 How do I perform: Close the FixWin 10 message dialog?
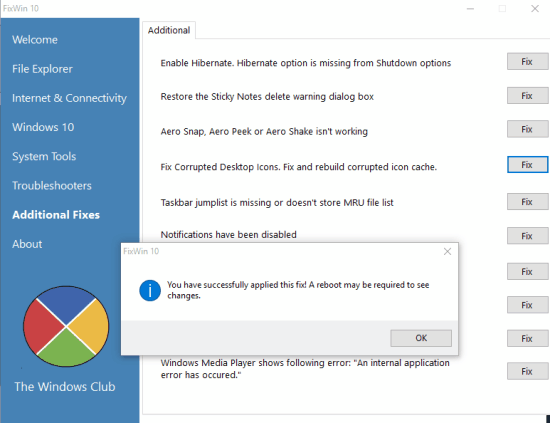click(x=447, y=251)
